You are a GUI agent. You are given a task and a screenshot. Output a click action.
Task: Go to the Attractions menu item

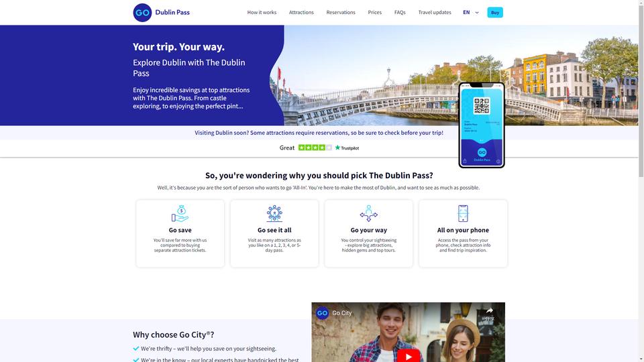pyautogui.click(x=301, y=12)
